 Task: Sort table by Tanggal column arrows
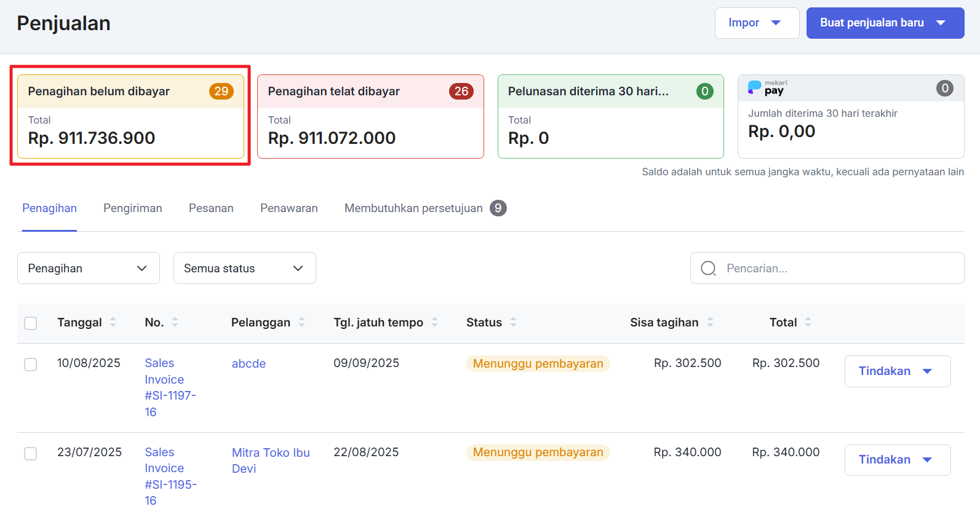(x=113, y=322)
